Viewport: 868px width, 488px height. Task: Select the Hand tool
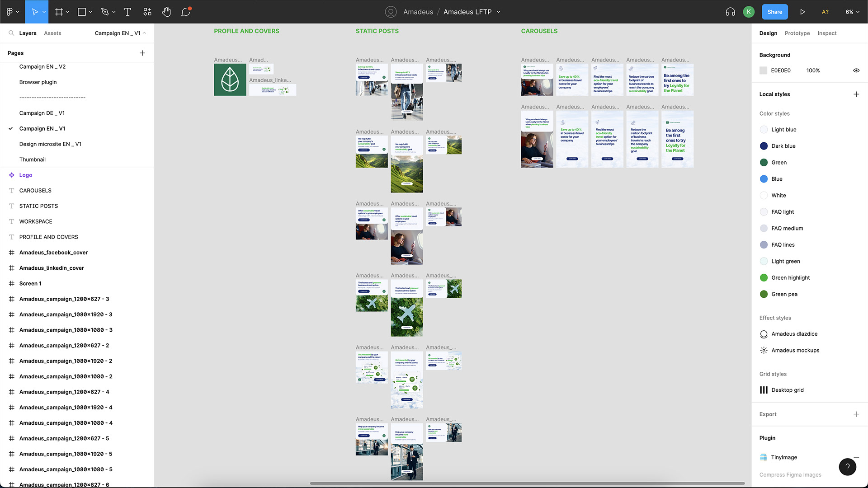166,12
